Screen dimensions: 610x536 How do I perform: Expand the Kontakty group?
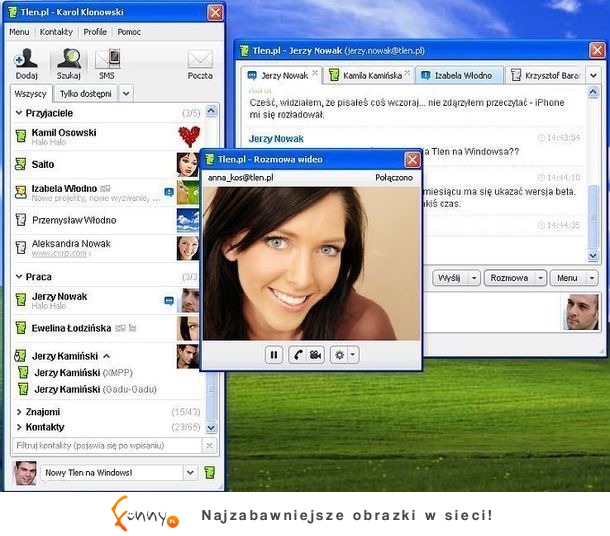click(19, 427)
